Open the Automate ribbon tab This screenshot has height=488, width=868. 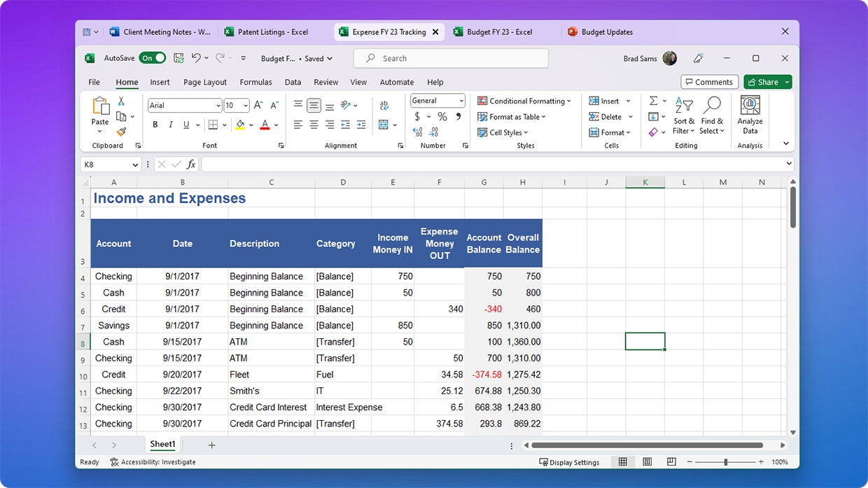point(397,82)
